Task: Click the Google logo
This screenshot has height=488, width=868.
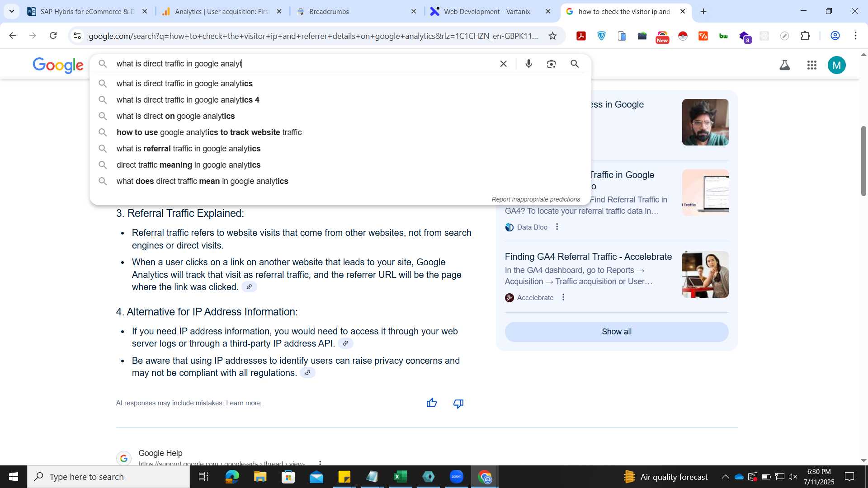Action: 58,66
